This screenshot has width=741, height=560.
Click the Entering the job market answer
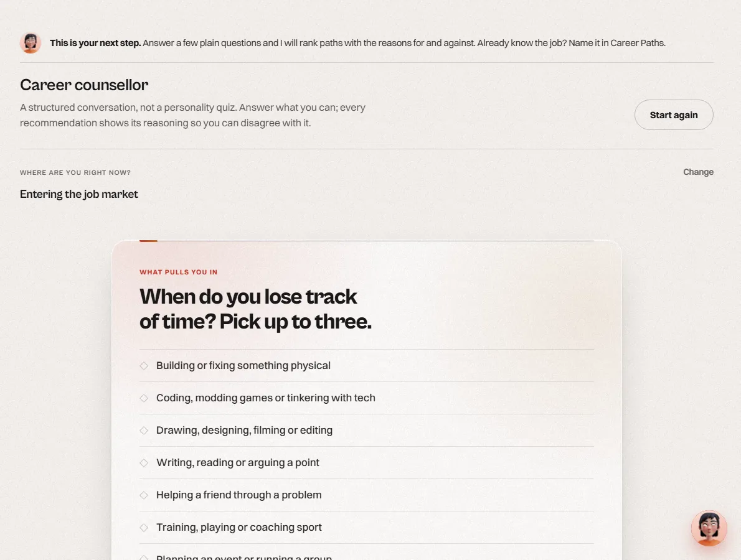coord(79,194)
